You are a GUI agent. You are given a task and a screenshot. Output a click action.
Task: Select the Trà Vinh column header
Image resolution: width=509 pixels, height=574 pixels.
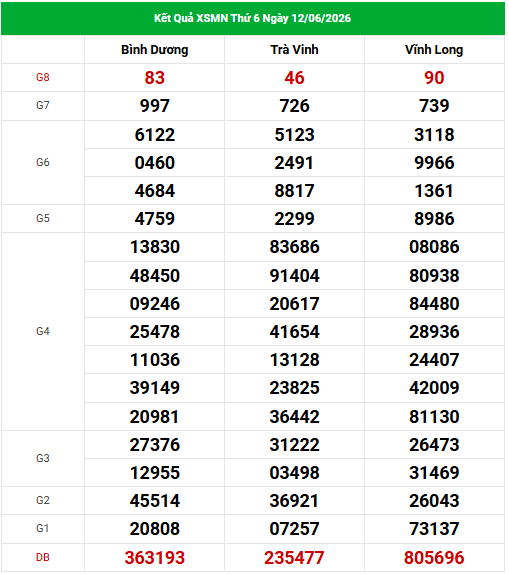point(294,50)
